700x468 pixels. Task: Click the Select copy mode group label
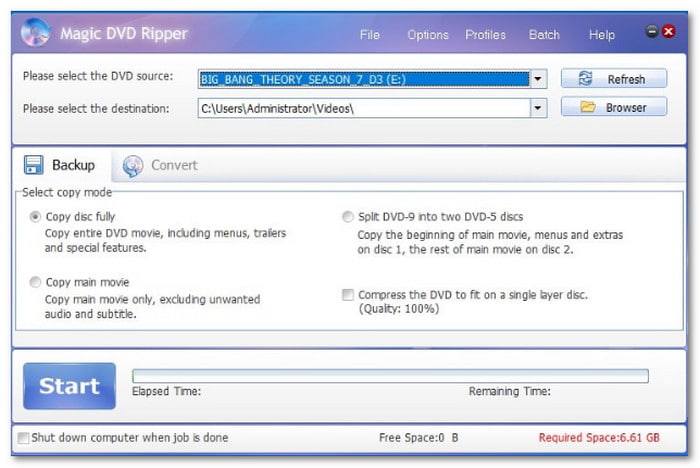pos(67,192)
